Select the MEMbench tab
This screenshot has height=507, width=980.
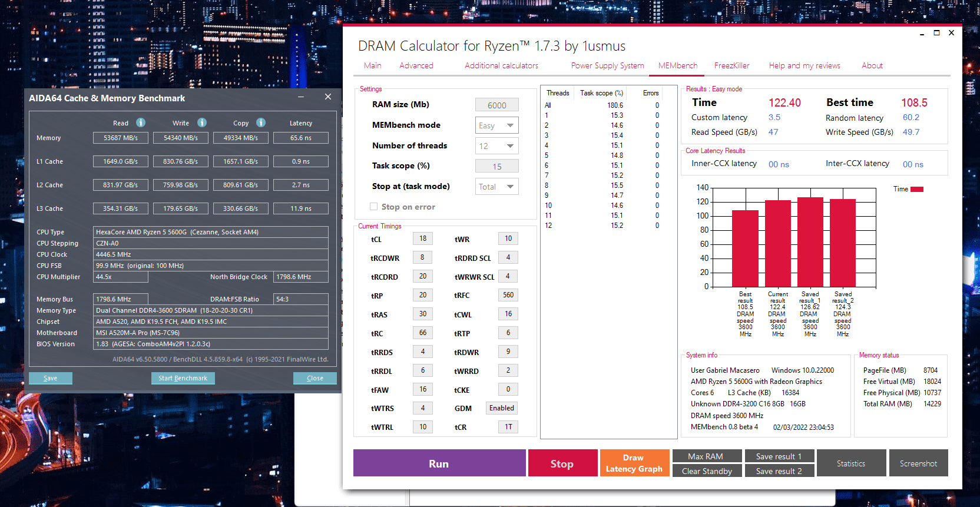677,65
